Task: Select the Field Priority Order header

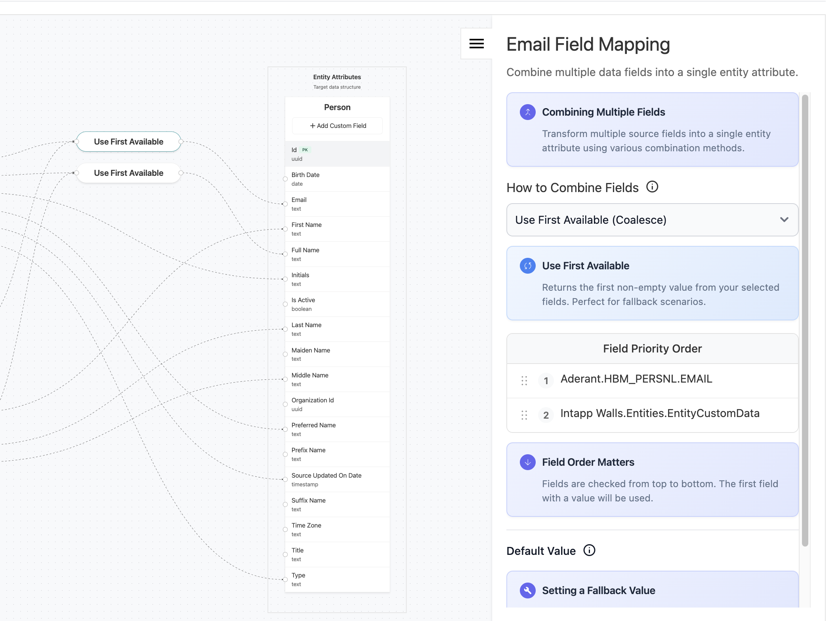Action: coord(652,349)
